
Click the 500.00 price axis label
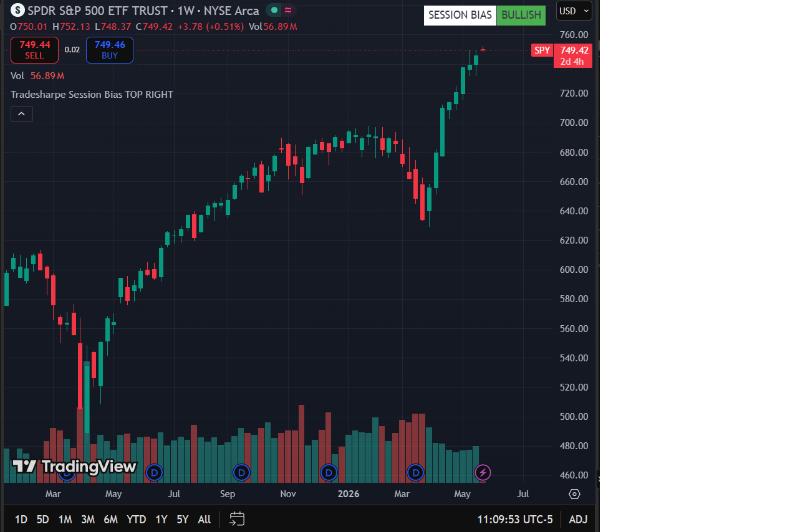(x=574, y=417)
